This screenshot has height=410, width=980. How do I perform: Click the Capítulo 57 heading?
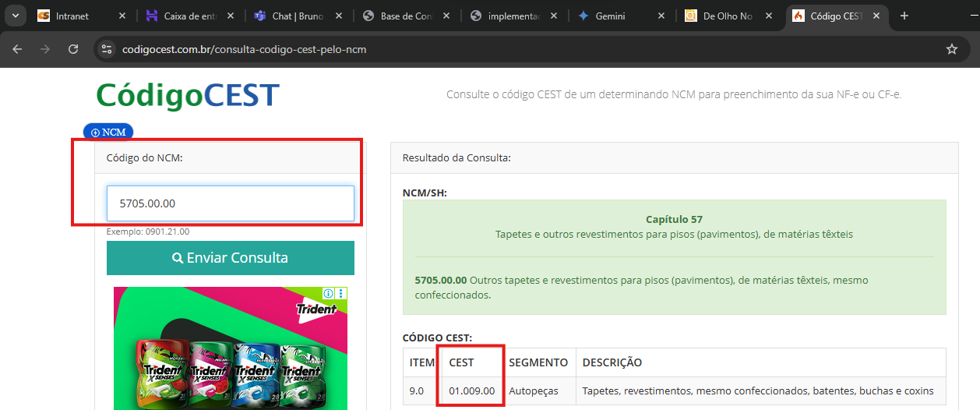click(x=674, y=220)
